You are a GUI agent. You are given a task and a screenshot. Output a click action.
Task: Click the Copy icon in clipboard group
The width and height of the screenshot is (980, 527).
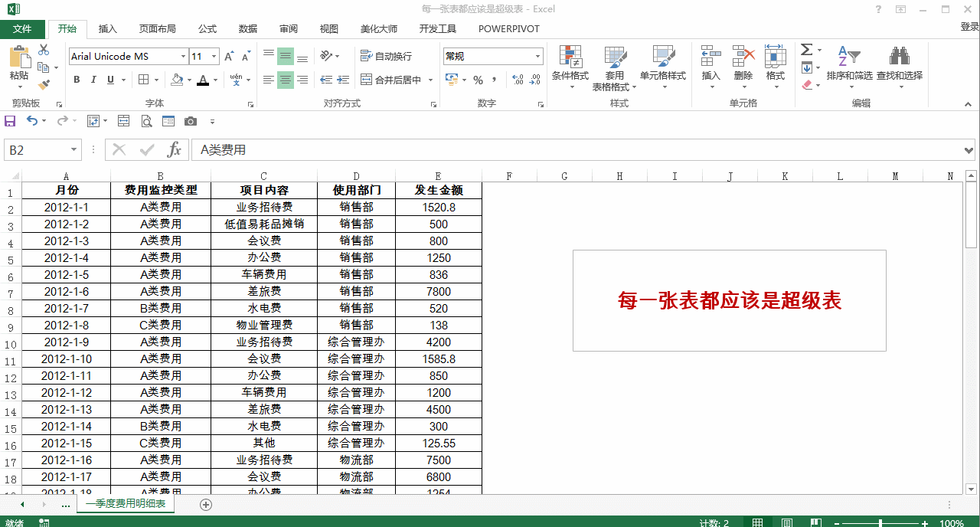[x=42, y=67]
